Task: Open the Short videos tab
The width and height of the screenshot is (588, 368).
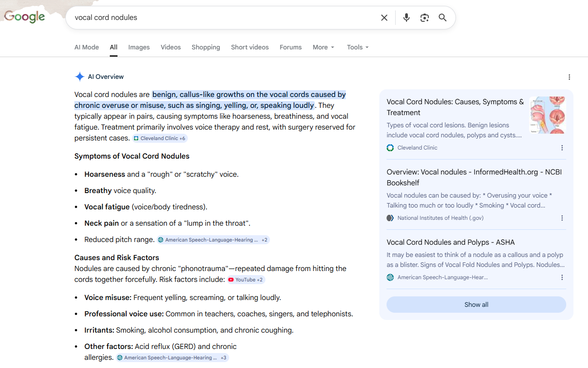Action: pos(250,47)
